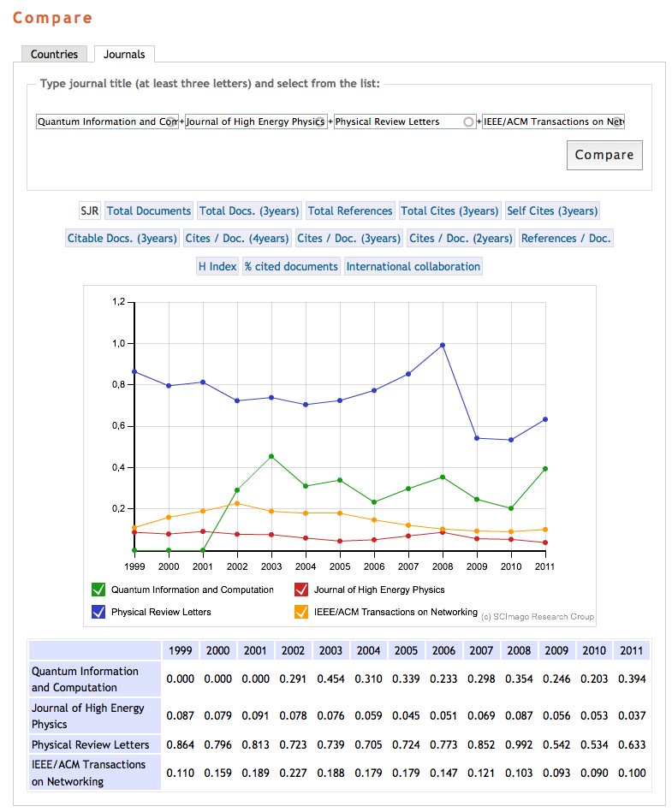Click the circle icon in Quantum Information field

(171, 122)
